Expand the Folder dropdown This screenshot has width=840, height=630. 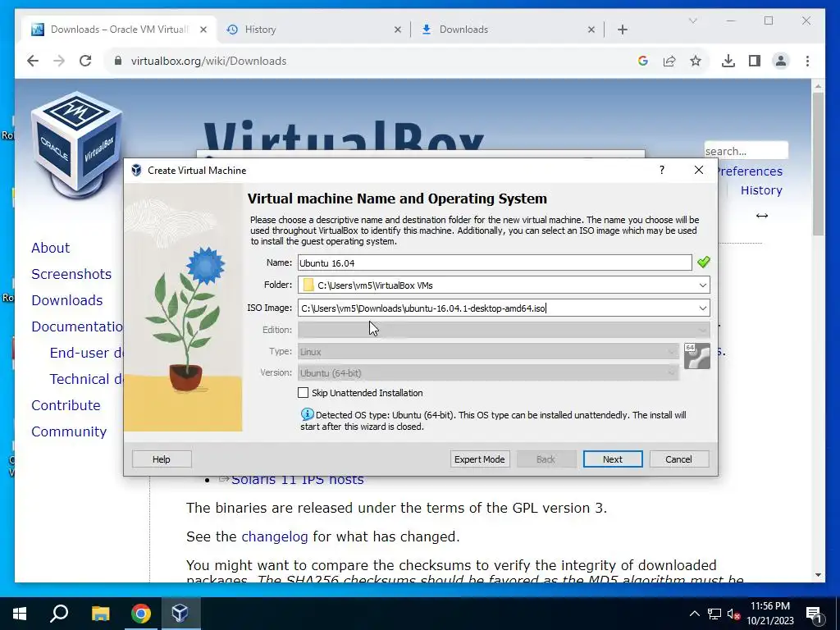click(702, 285)
